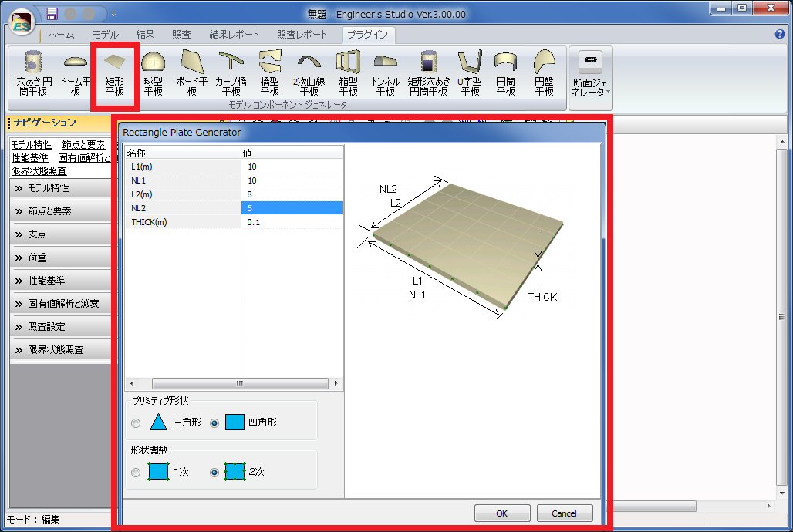This screenshot has width=793, height=532.
Task: Select the 三角形 primitive radio button
Action: point(136,423)
